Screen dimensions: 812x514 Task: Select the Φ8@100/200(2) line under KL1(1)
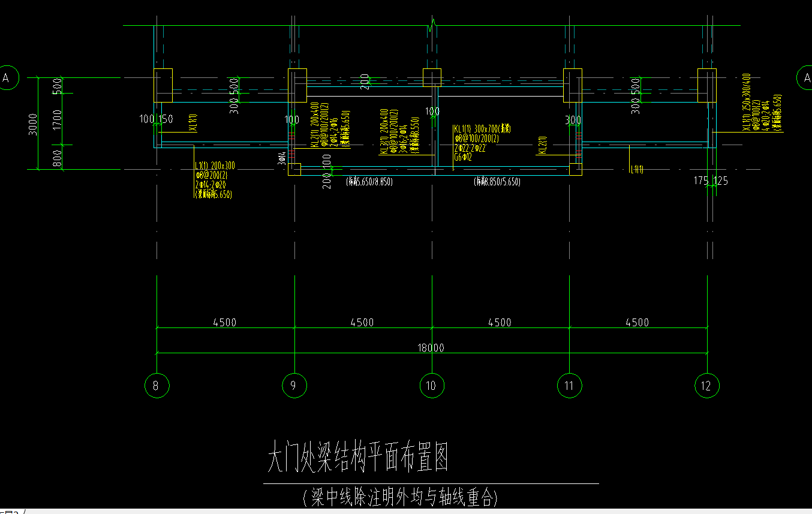coord(477,139)
